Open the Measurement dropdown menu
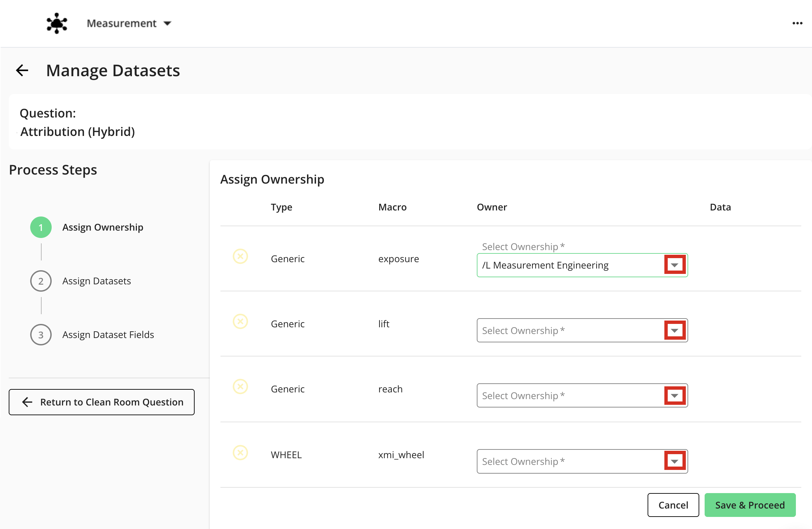Image resolution: width=812 pixels, height=529 pixels. [x=129, y=23]
